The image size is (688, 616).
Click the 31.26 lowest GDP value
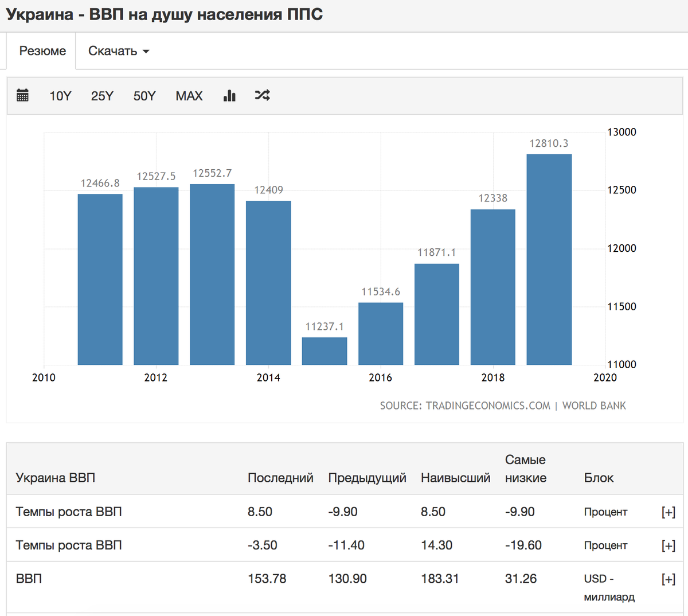tap(521, 579)
